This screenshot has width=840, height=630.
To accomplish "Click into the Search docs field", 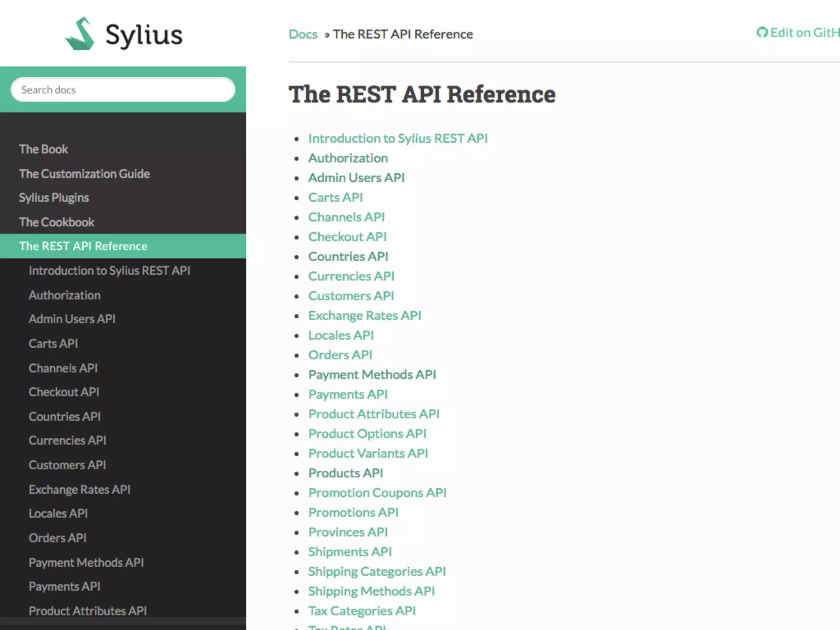I will (123, 90).
